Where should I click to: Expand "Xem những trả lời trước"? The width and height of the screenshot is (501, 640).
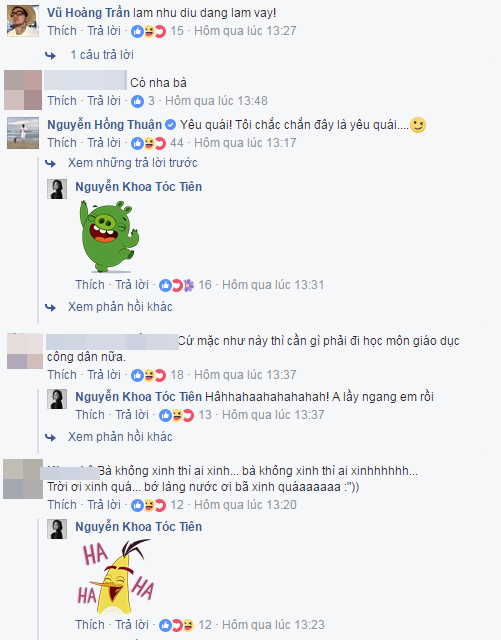click(x=133, y=163)
